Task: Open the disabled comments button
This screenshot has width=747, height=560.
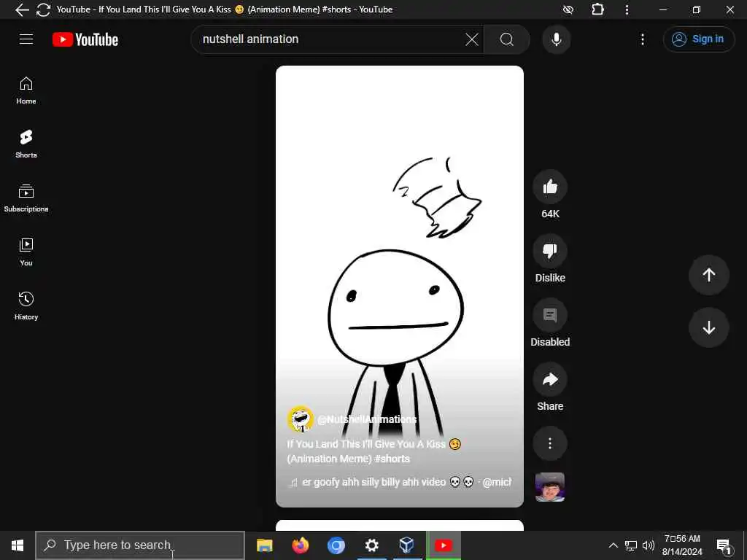Action: point(550,315)
